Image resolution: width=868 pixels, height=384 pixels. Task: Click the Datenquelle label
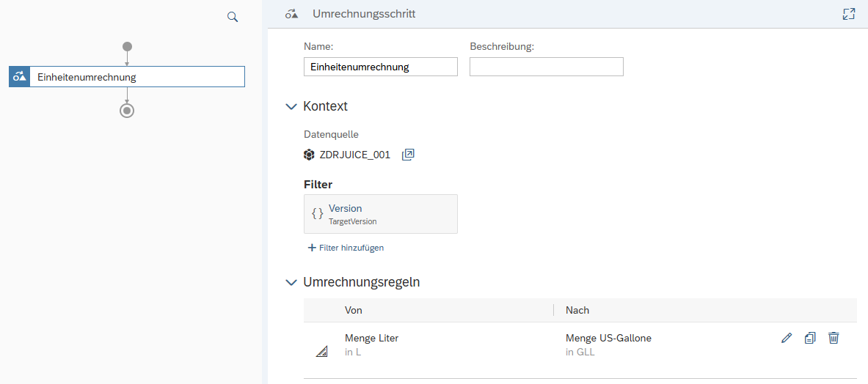[331, 133]
